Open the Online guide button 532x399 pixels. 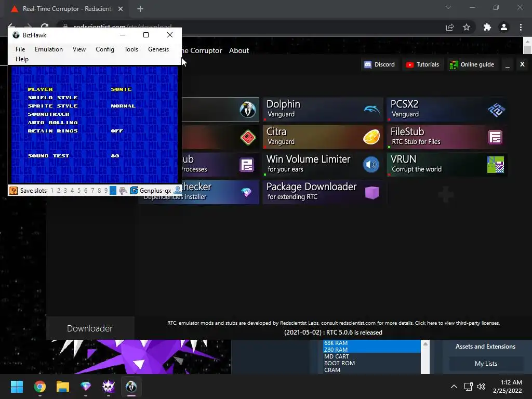[x=472, y=64]
